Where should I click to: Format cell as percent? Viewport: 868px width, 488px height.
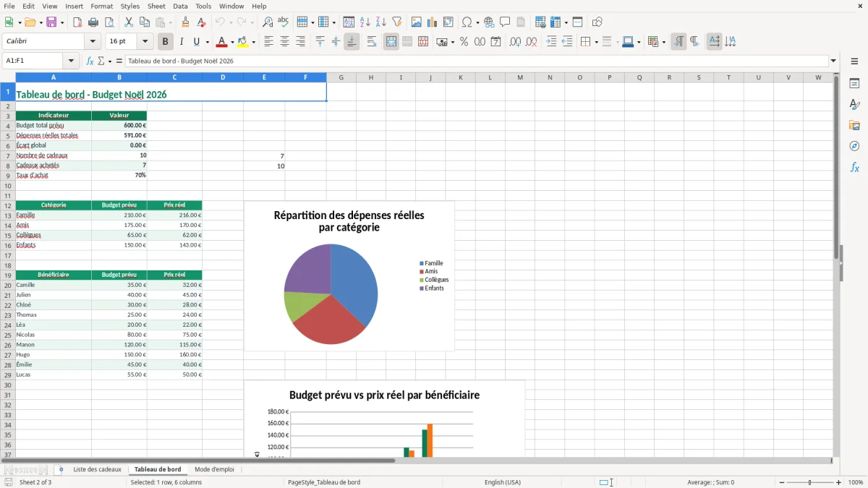(x=464, y=42)
